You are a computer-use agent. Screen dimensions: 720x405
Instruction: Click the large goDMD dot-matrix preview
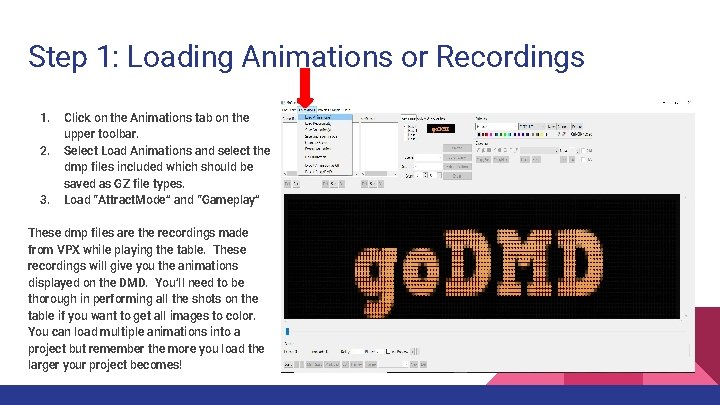coord(482,256)
